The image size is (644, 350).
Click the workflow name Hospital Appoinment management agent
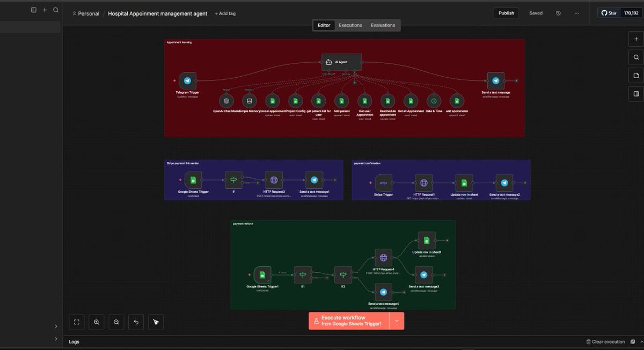tap(158, 13)
